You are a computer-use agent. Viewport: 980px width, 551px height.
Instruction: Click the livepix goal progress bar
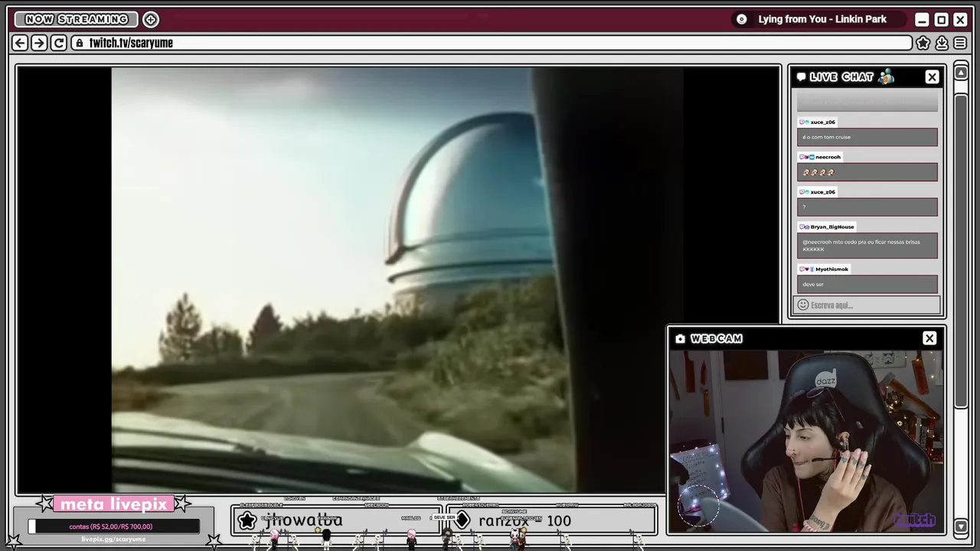point(113,527)
